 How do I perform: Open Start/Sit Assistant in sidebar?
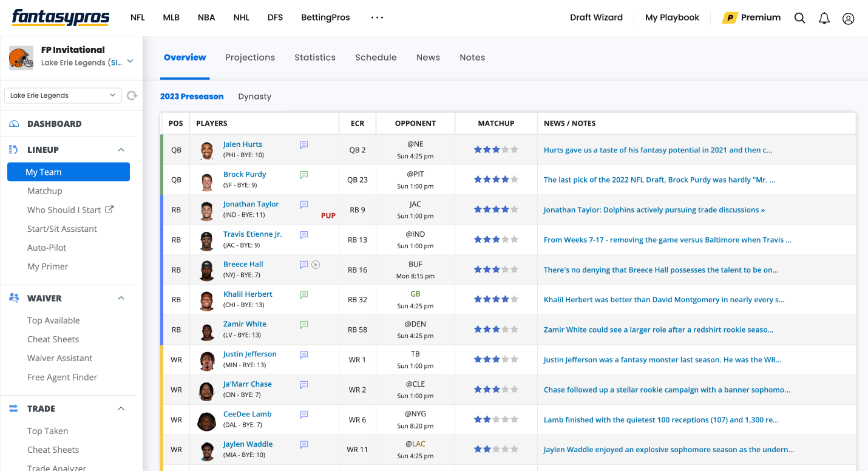[62, 229]
